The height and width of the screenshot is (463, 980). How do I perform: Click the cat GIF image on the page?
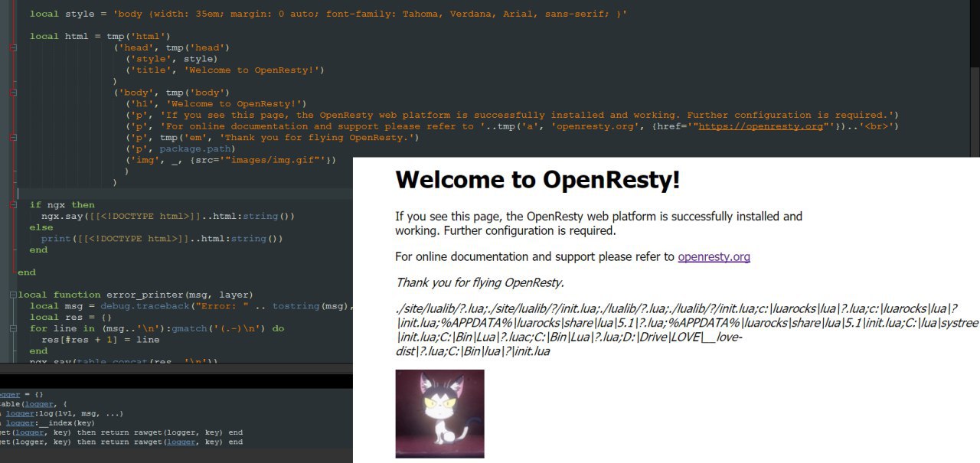point(439,413)
